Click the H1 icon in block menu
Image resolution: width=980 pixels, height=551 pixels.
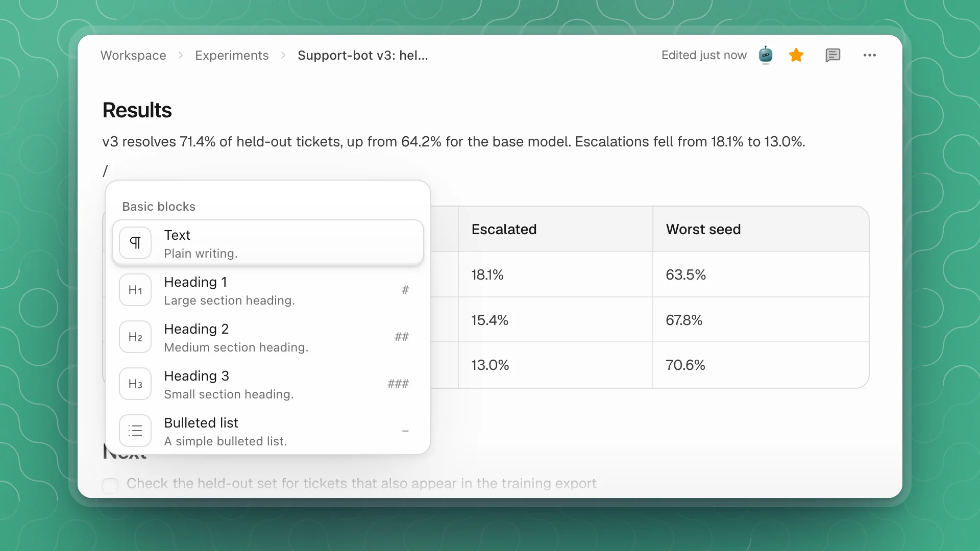click(x=135, y=290)
